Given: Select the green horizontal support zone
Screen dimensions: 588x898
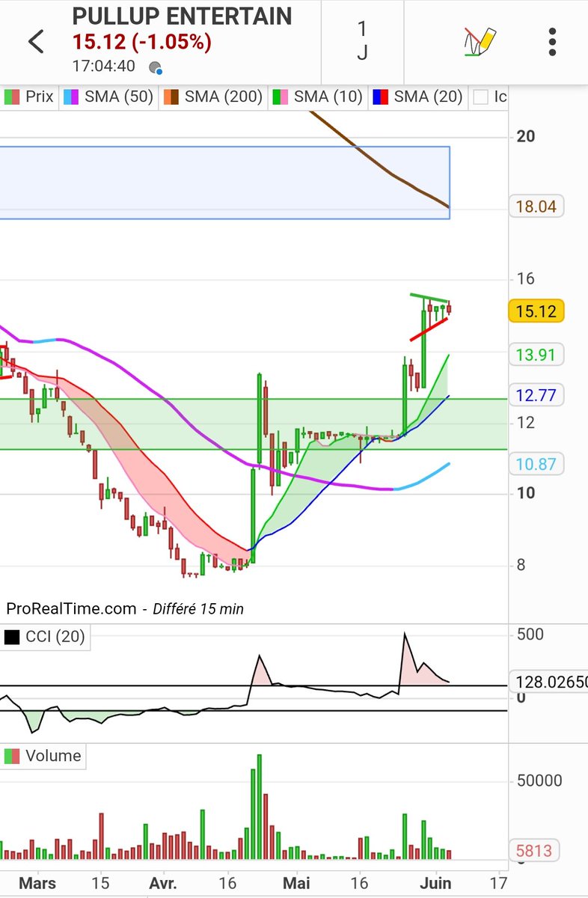Looking at the screenshot, I should (254, 424).
